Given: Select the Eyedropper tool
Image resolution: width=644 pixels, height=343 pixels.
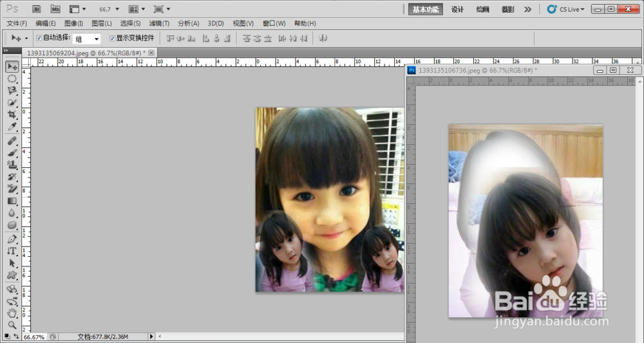Looking at the screenshot, I should pos(12,126).
